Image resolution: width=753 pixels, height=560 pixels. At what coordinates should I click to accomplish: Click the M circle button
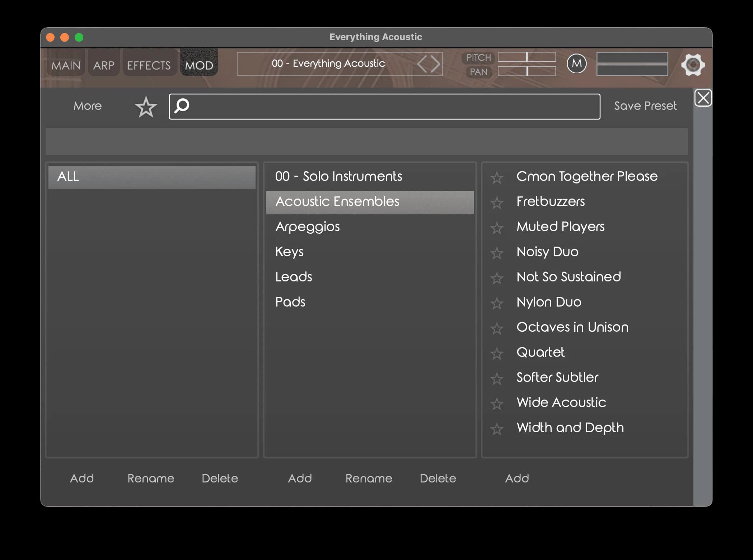pos(576,64)
